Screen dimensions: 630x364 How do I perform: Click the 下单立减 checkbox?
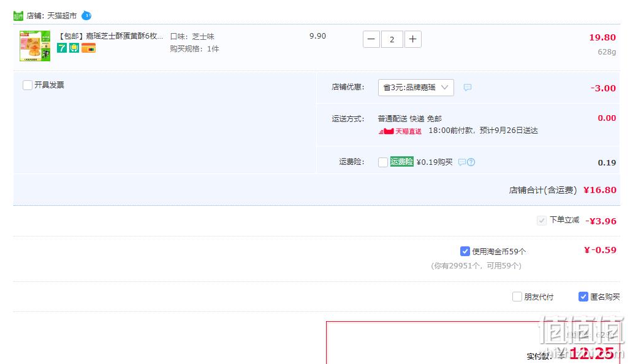click(x=542, y=220)
